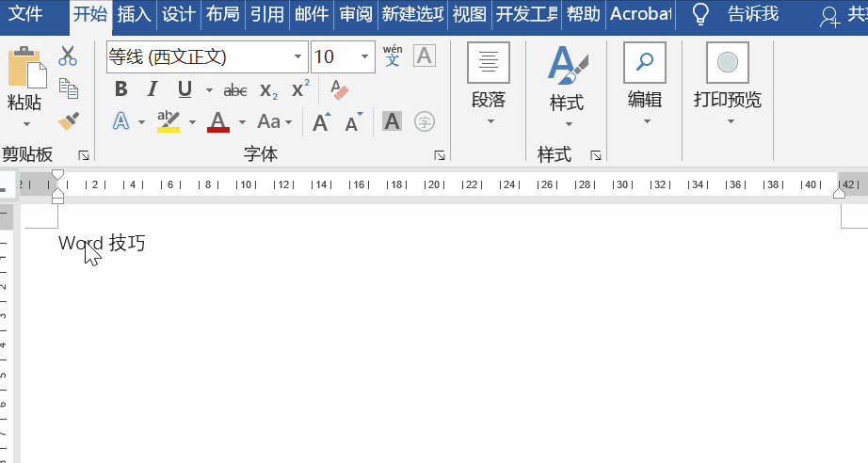Screen dimensions: 868x463
Task: Expand the font size dropdown arrow
Action: coord(364,56)
